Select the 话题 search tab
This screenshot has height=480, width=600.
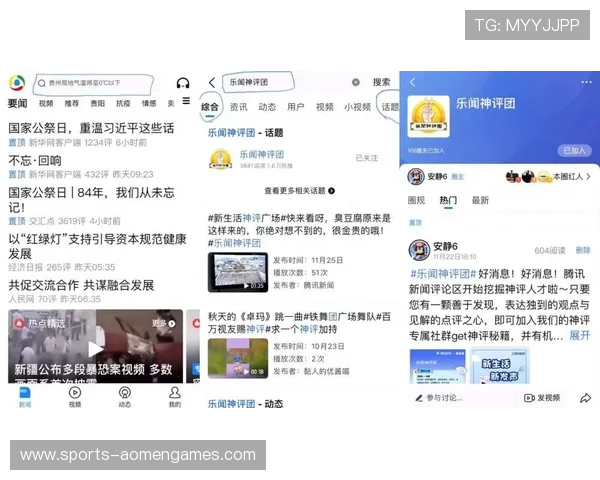(x=390, y=107)
